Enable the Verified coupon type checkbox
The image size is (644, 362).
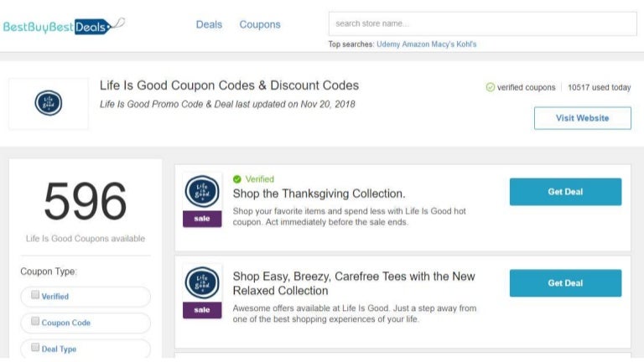35,295
